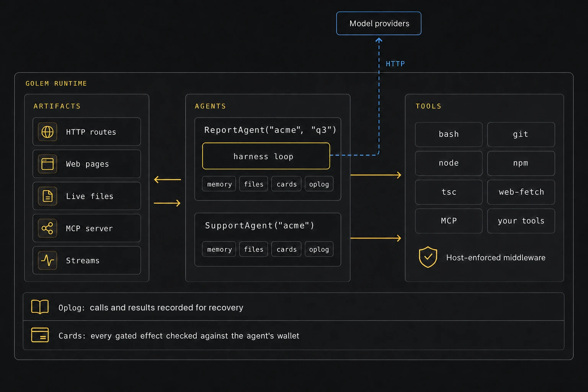Click the shield checkmark icon for Host-enforced middleware
Image resolution: width=588 pixels, height=392 pixels.
pyautogui.click(x=428, y=257)
